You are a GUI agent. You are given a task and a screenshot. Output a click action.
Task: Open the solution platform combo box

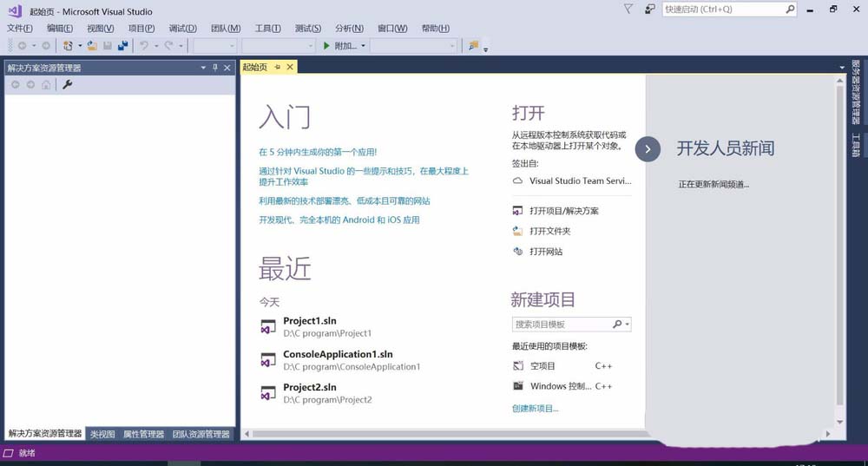pos(279,46)
